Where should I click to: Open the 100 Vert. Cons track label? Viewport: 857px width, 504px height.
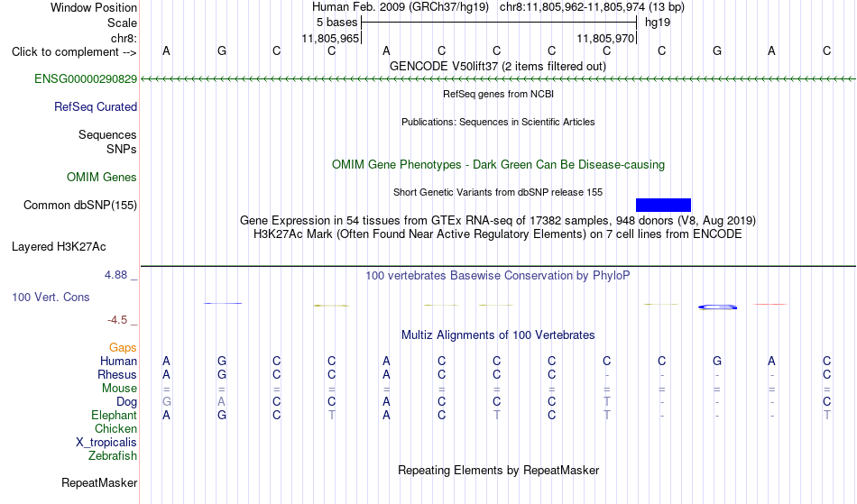tap(51, 298)
